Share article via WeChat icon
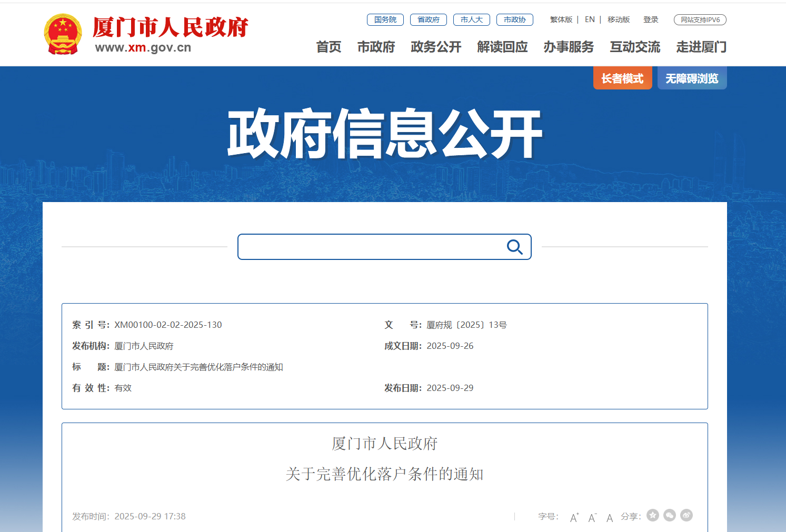 [670, 516]
